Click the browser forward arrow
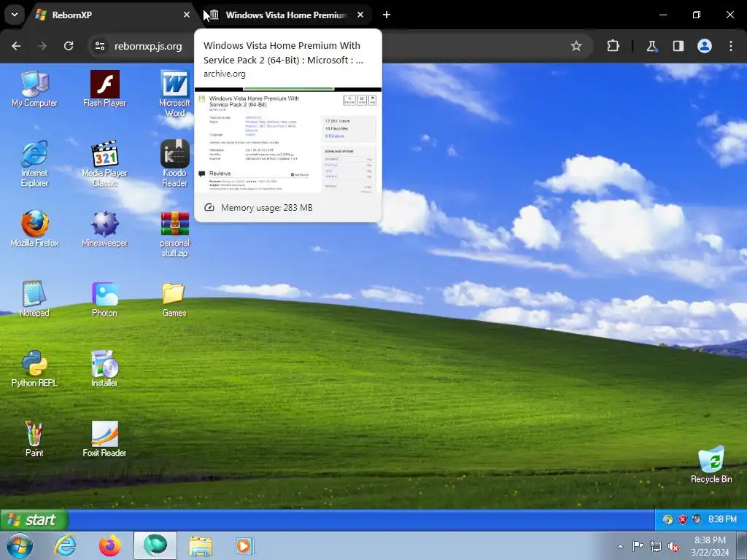Viewport: 747px width, 560px height. (x=42, y=46)
